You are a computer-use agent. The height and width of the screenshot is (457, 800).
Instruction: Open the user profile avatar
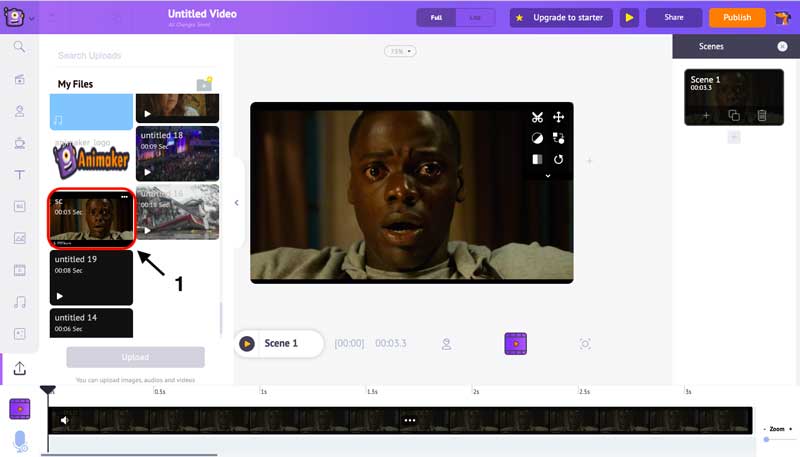point(782,18)
